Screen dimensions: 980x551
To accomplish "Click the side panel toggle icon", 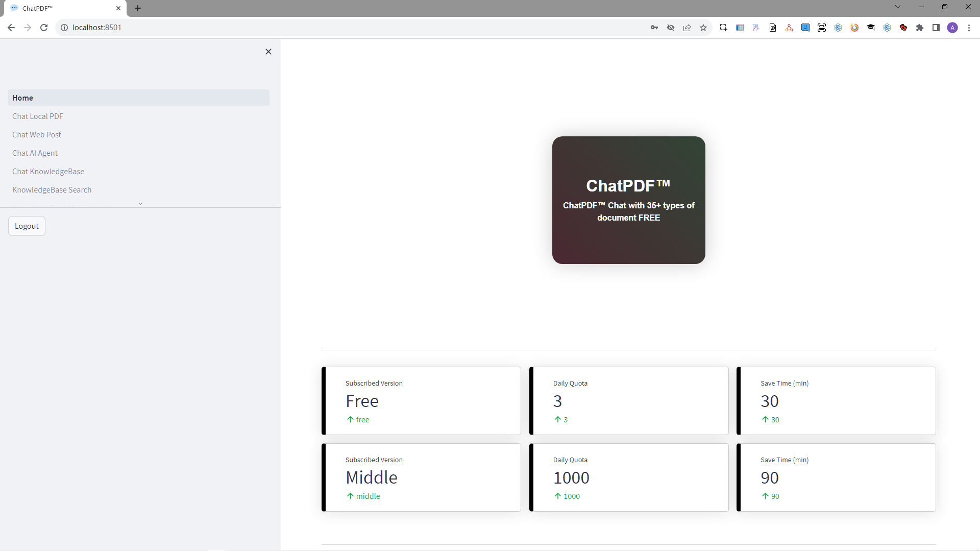I will click(936, 28).
